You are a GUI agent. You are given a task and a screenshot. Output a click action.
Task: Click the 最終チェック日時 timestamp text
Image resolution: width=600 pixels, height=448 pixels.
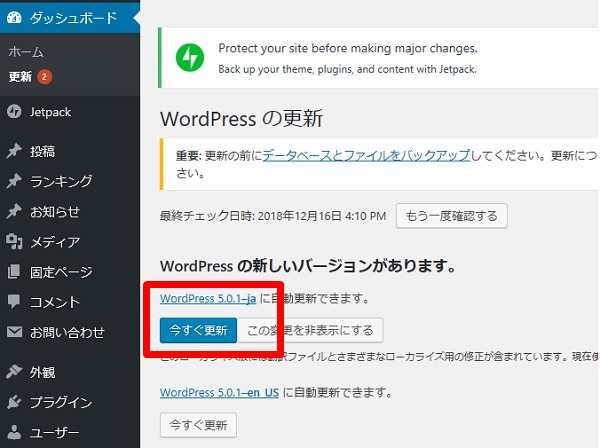pyautogui.click(x=273, y=216)
